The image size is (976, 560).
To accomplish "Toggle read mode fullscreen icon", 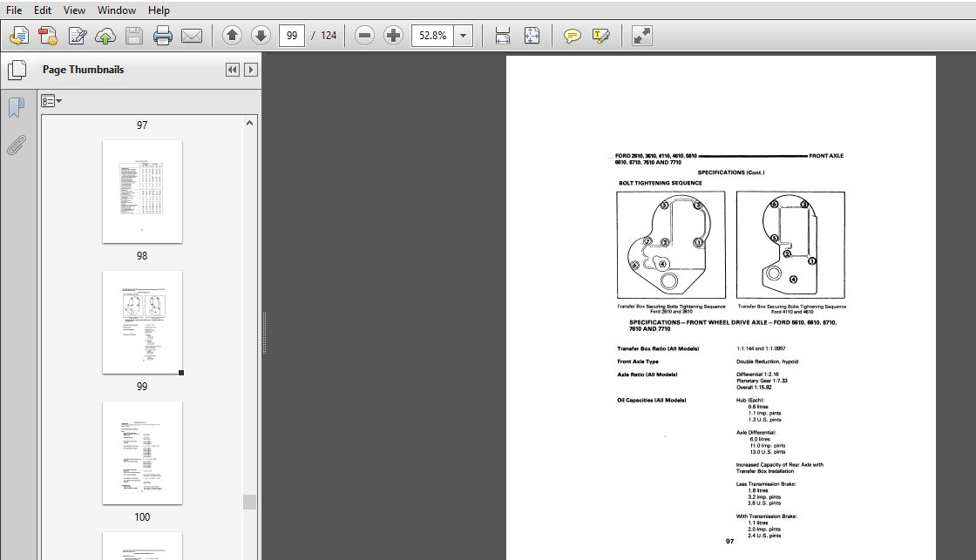I will [641, 36].
